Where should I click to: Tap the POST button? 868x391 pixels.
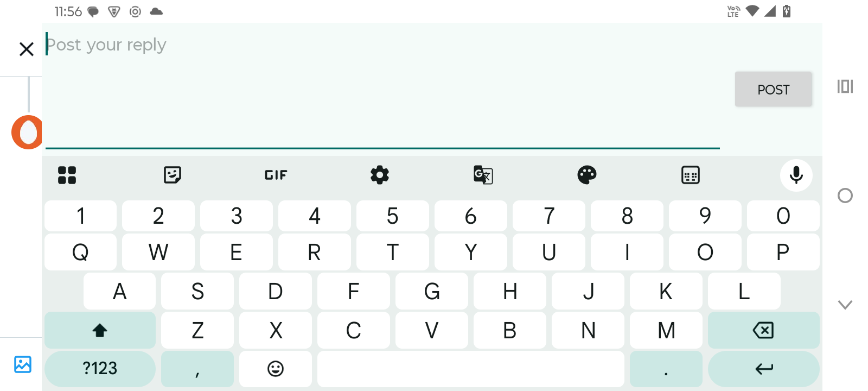(773, 89)
